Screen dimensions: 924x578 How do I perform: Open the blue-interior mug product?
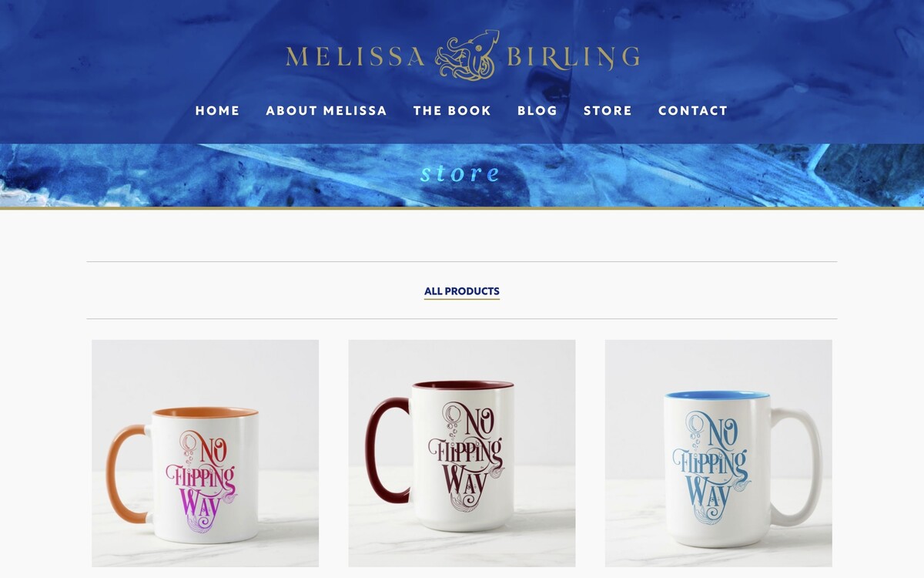coord(718,453)
